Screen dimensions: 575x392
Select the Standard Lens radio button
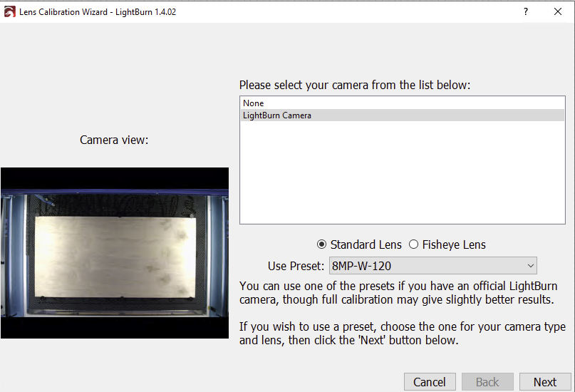coord(321,244)
